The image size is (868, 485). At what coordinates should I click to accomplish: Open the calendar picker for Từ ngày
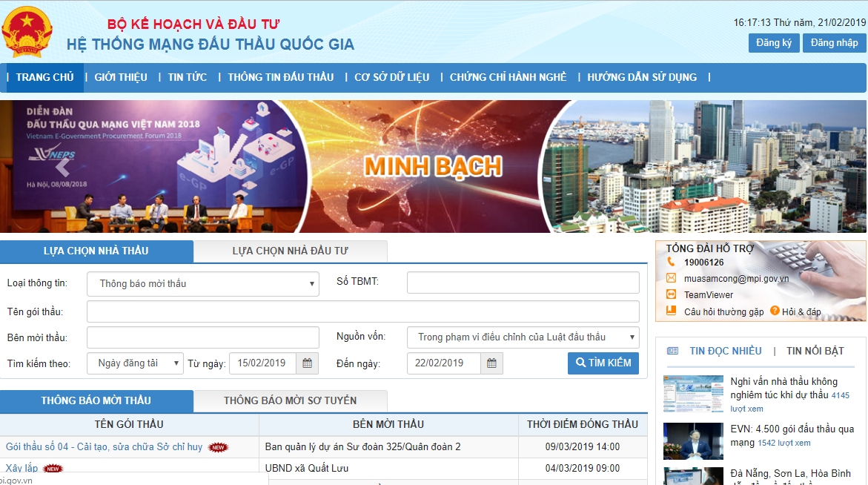tap(307, 363)
